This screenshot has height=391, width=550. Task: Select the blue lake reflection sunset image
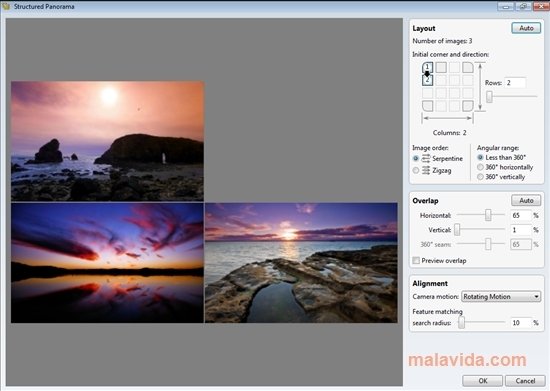107,263
